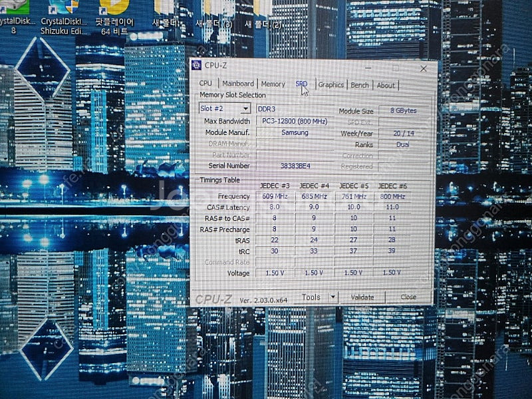Click the JEDEC #4 frequency 685 MHz

(314, 196)
